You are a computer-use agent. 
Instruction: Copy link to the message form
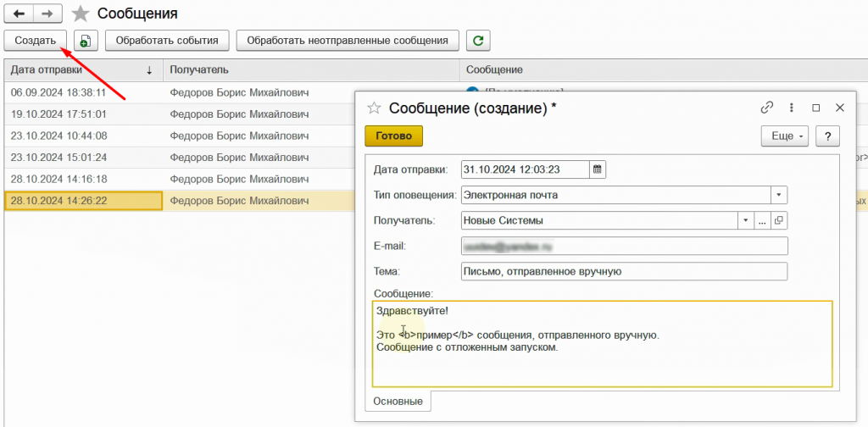pos(767,108)
